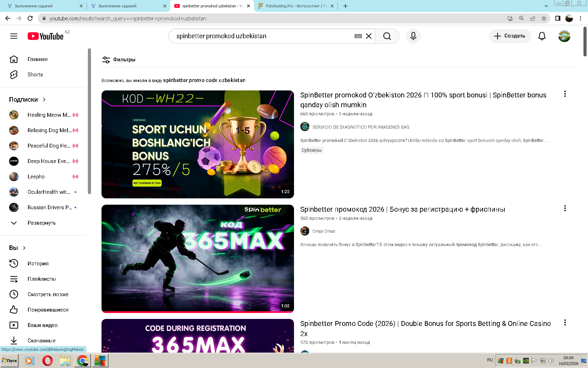Open the Chrome three-dot menu
The height and width of the screenshot is (368, 588).
point(581,18)
